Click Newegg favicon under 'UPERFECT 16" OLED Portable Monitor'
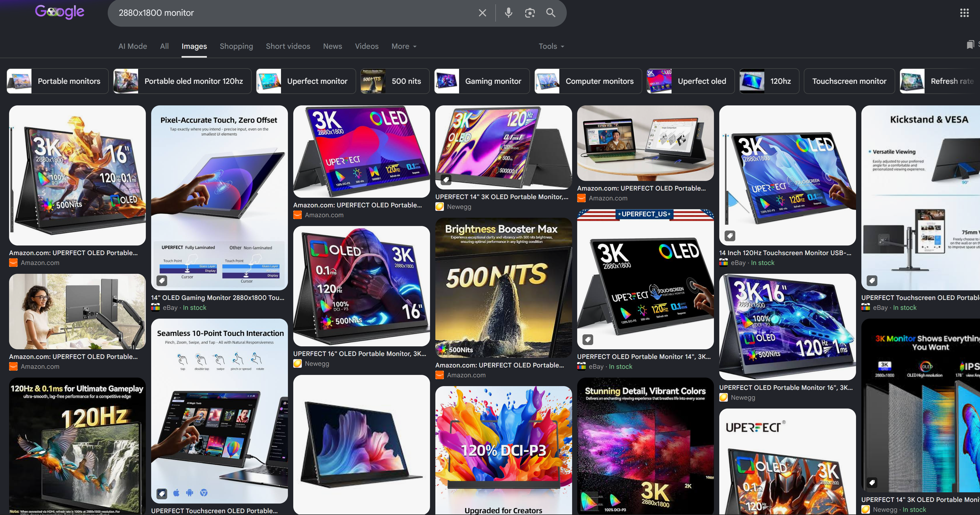The image size is (980, 515). 298,364
